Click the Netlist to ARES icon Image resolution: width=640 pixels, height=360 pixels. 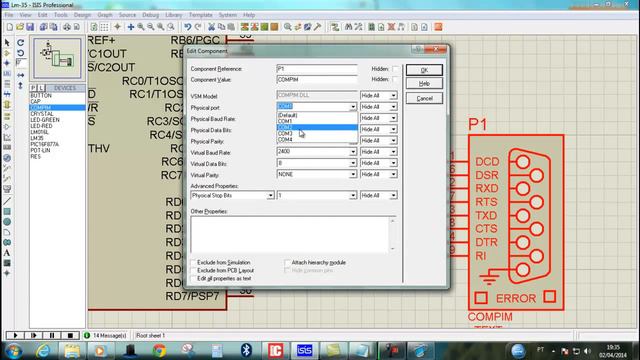coord(438,27)
